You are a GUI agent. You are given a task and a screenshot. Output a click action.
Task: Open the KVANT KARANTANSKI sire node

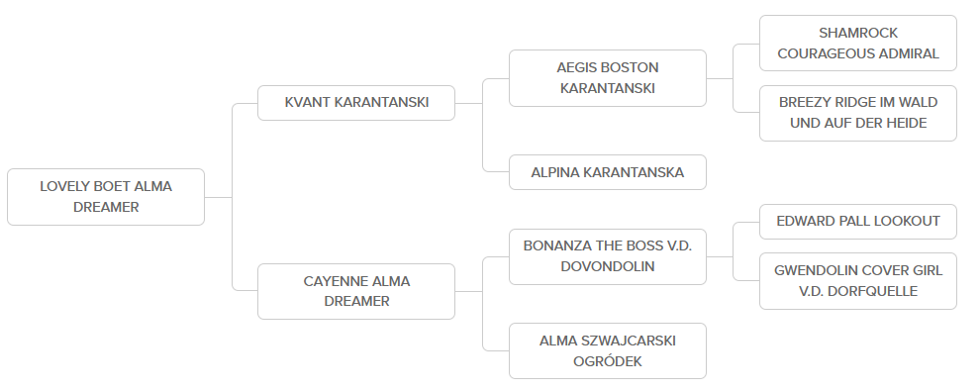tap(356, 102)
